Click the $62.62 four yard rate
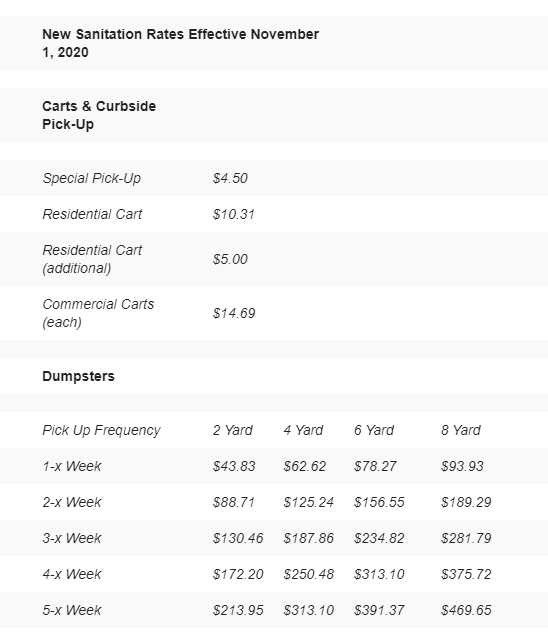 coord(305,466)
